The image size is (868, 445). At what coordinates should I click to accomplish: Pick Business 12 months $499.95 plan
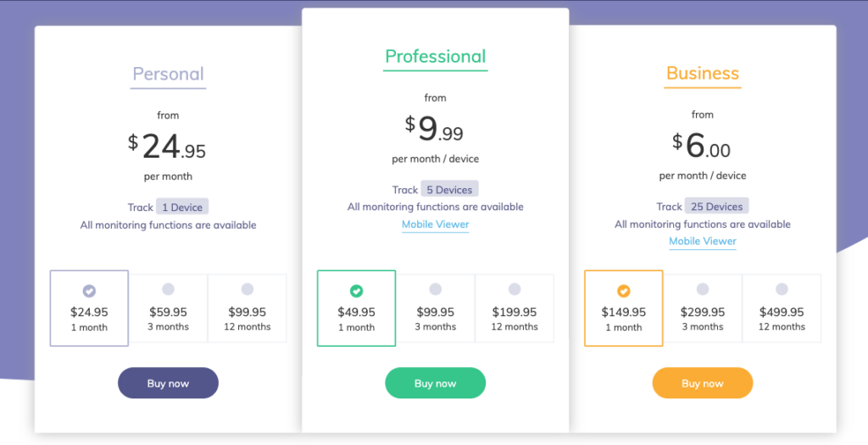pos(782,309)
